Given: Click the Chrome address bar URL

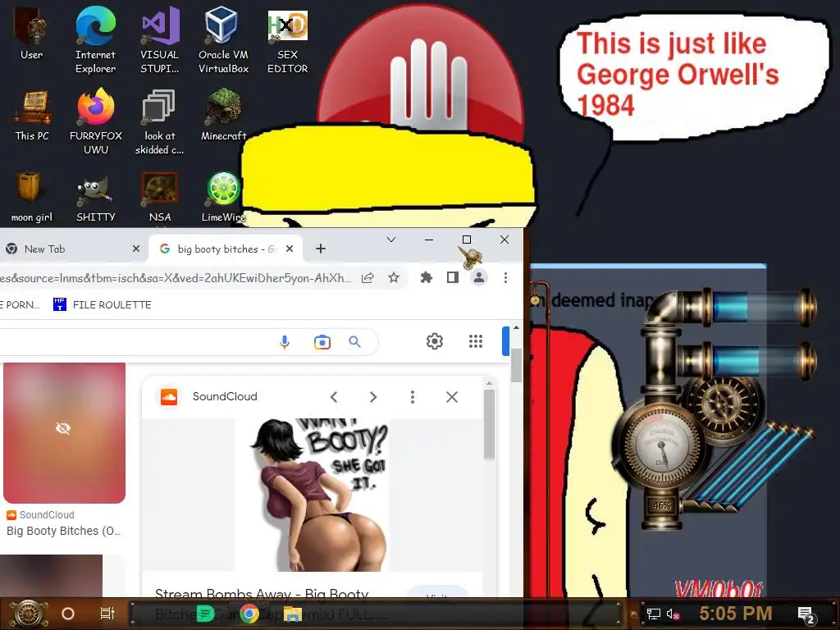Looking at the screenshot, I should tap(176, 278).
